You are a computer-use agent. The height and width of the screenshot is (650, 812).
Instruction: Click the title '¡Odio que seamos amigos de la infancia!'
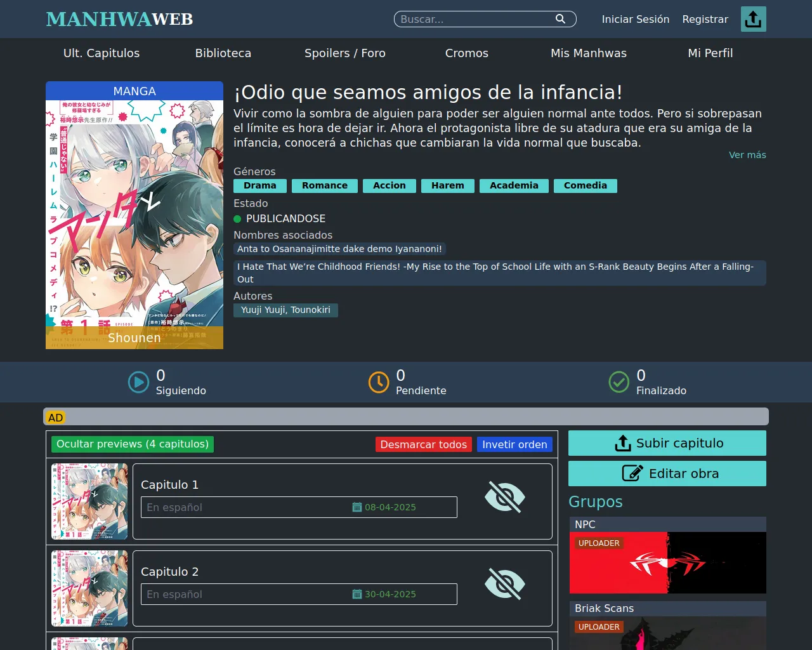tap(428, 93)
